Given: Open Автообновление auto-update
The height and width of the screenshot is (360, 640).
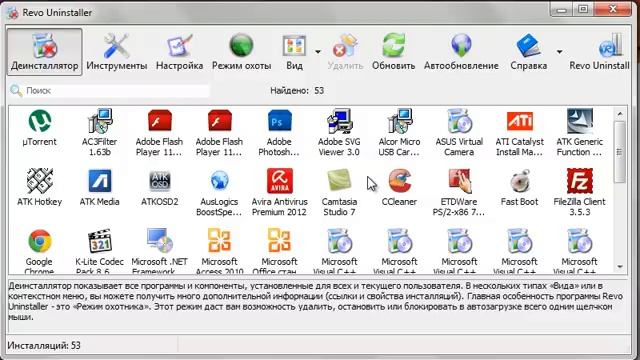Looking at the screenshot, I should pyautogui.click(x=461, y=51).
